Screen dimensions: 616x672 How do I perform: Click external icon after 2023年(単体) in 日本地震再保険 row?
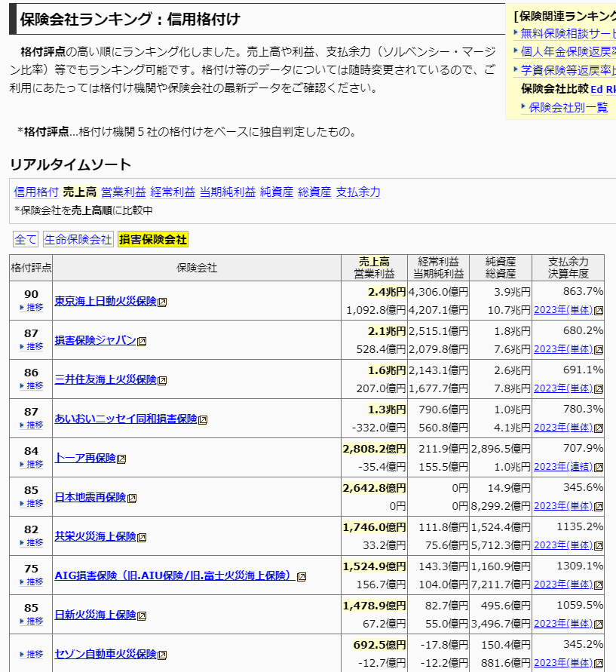point(599,507)
